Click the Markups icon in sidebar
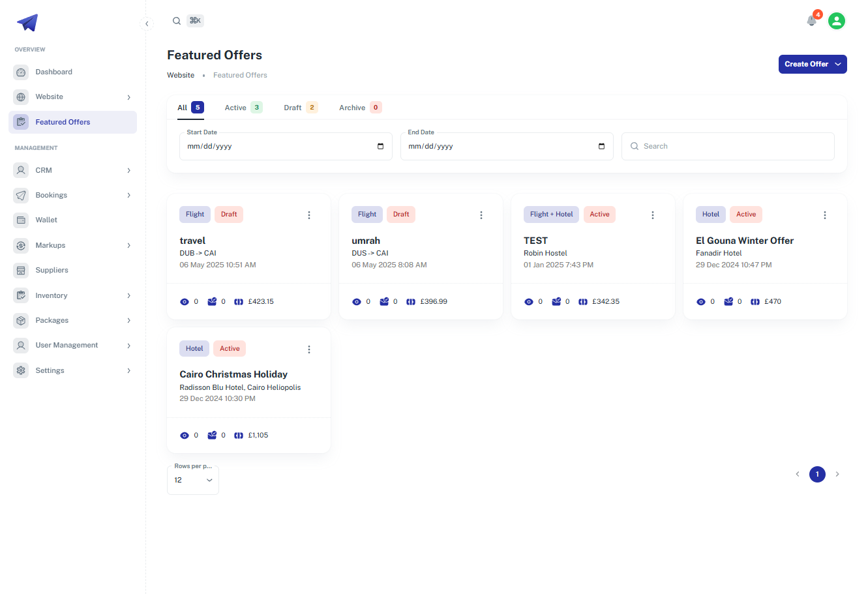 pos(21,246)
